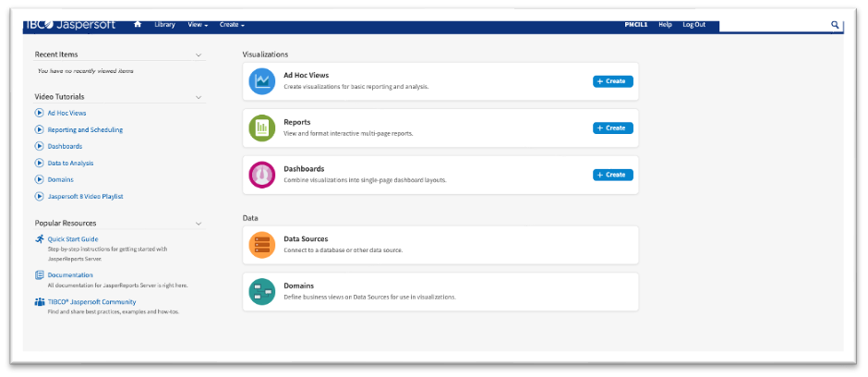Image resolution: width=868 pixels, height=377 pixels.
Task: Click 'You have no recently viewed items' text
Action: coord(85,71)
